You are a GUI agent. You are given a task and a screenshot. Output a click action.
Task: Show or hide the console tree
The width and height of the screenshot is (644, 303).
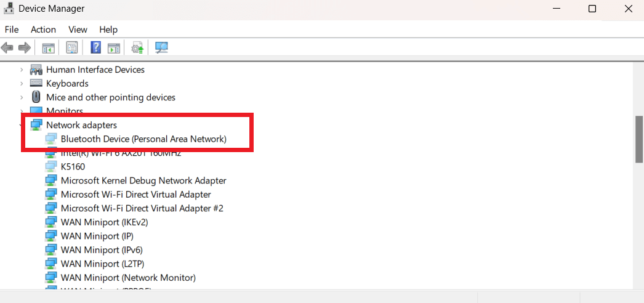click(x=49, y=47)
